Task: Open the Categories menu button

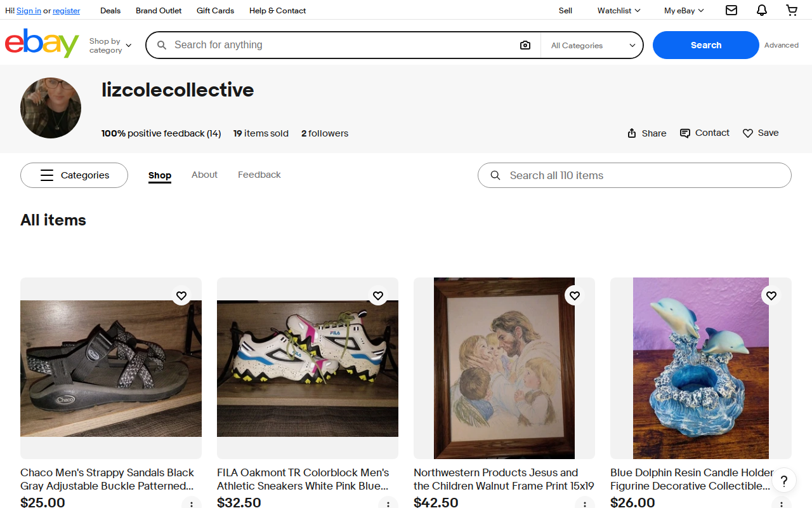Action: pos(74,175)
